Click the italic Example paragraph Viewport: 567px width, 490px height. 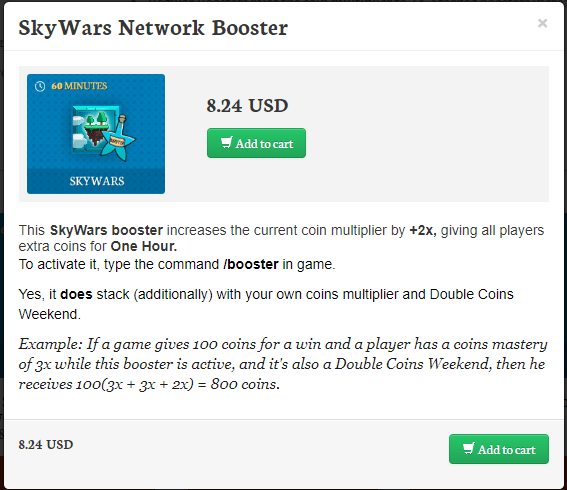283,364
